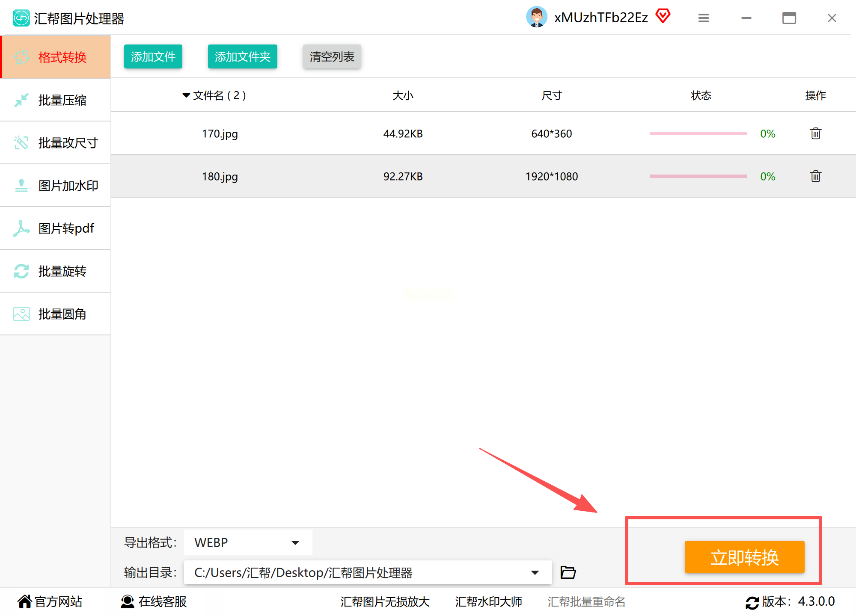Screen dimensions: 856x616
Task: Expand the 导出格式 WEBP dropdown
Action: coord(295,542)
